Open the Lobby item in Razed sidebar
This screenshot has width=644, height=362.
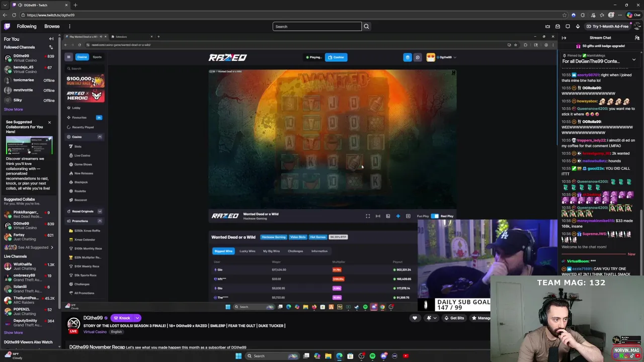76,108
